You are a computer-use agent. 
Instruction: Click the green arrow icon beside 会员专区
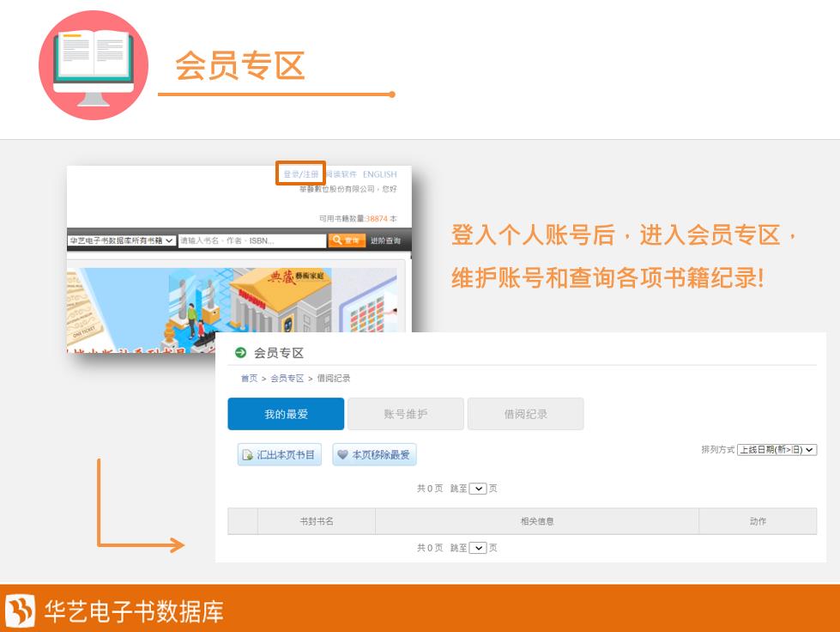(x=240, y=353)
